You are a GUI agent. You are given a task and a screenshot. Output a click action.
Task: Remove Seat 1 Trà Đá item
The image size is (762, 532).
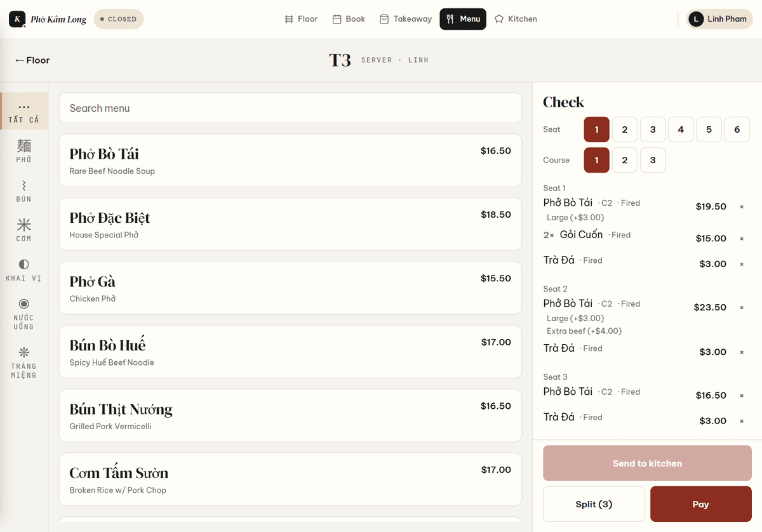[x=742, y=264]
